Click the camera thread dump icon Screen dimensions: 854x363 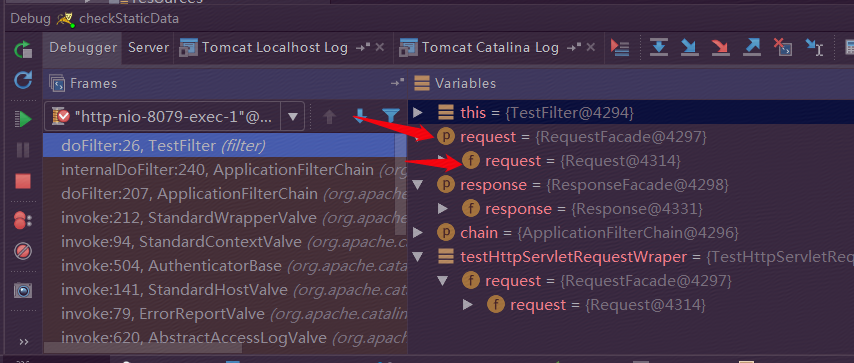click(23, 290)
